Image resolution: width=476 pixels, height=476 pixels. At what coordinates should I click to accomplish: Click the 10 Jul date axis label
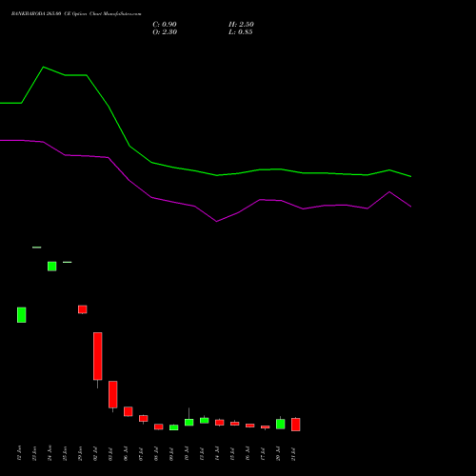[x=187, y=453]
